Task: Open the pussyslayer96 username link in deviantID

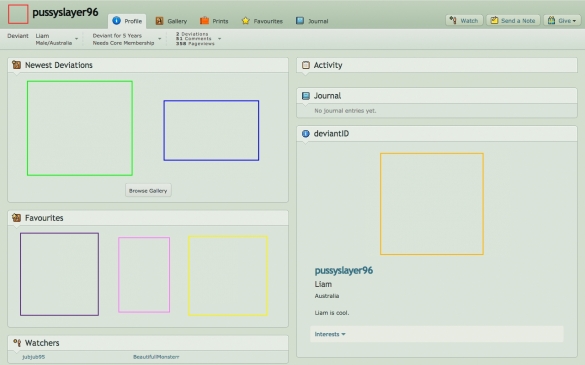Action: tap(344, 271)
